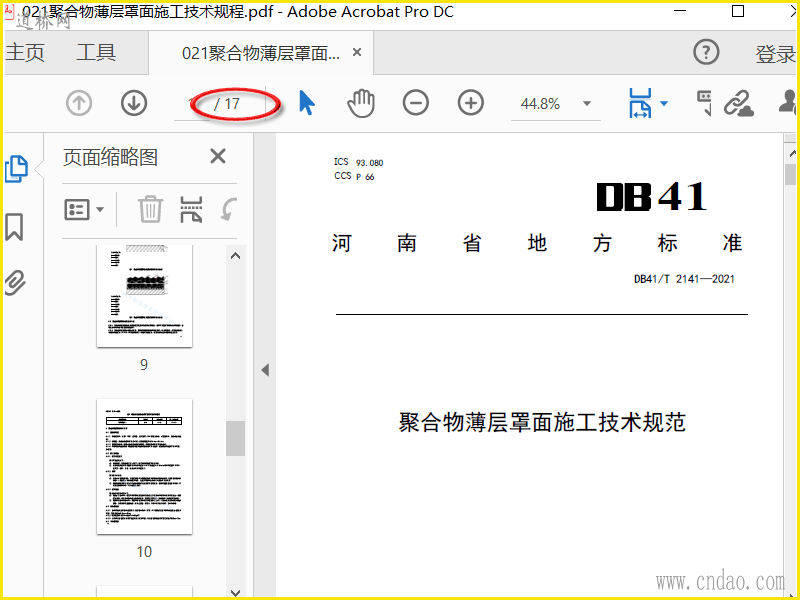Screen dimensions: 800x600
Task: Open the help question mark icon
Action: click(706, 52)
